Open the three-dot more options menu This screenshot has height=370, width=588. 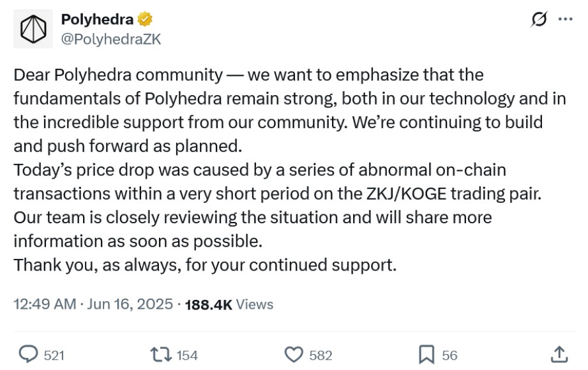[x=565, y=18]
